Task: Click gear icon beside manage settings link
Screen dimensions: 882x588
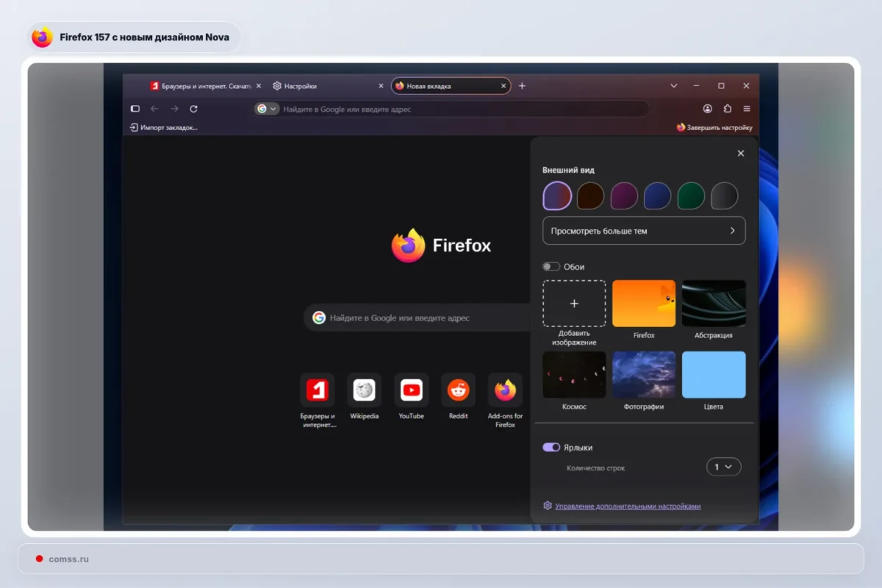Action: [547, 506]
